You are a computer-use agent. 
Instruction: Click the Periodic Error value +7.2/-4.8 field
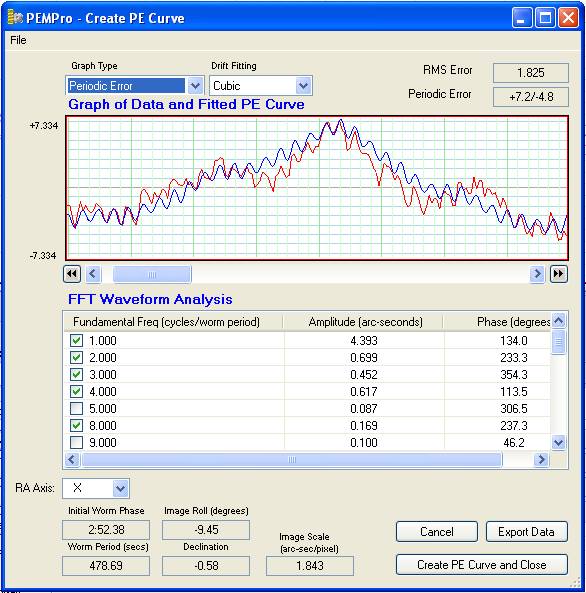tap(530, 97)
